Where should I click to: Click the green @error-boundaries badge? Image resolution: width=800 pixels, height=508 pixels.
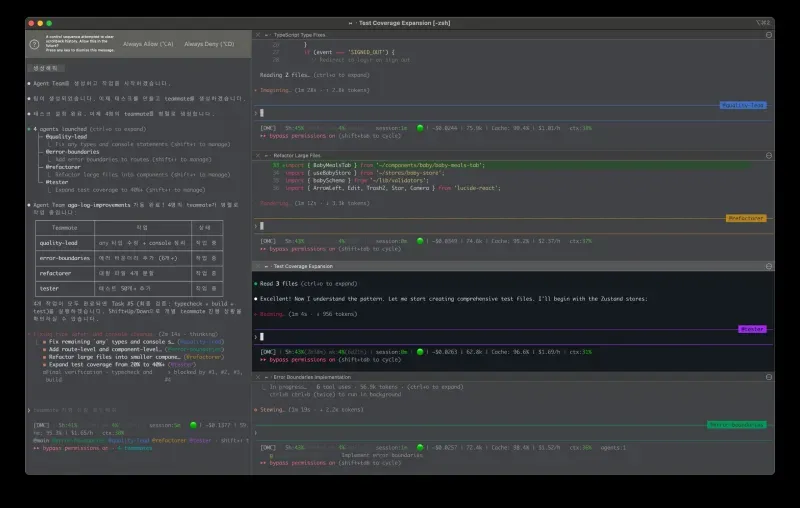737,425
